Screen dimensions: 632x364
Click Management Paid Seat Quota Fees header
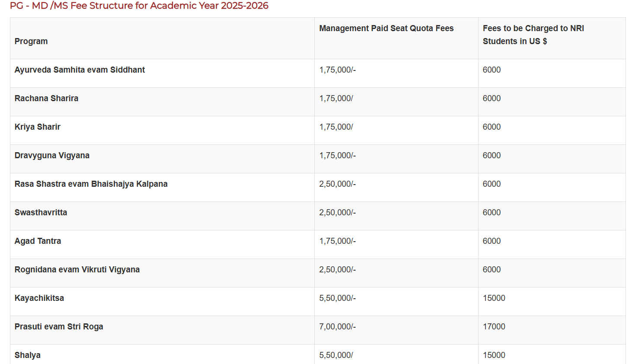click(386, 29)
